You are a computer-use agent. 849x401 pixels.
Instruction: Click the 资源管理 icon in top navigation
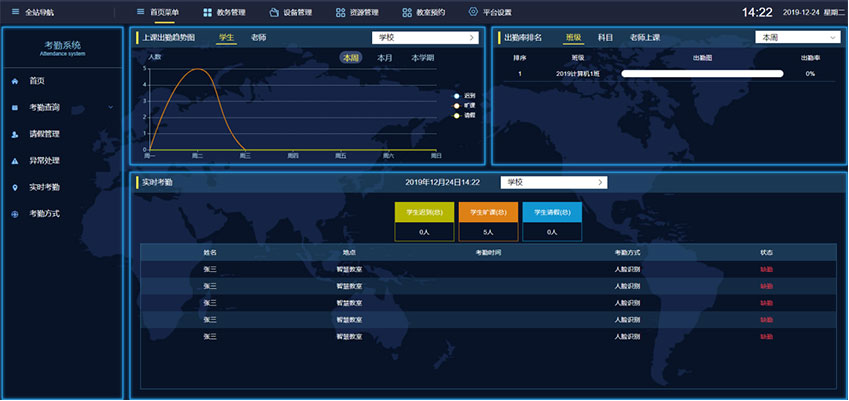[x=341, y=12]
